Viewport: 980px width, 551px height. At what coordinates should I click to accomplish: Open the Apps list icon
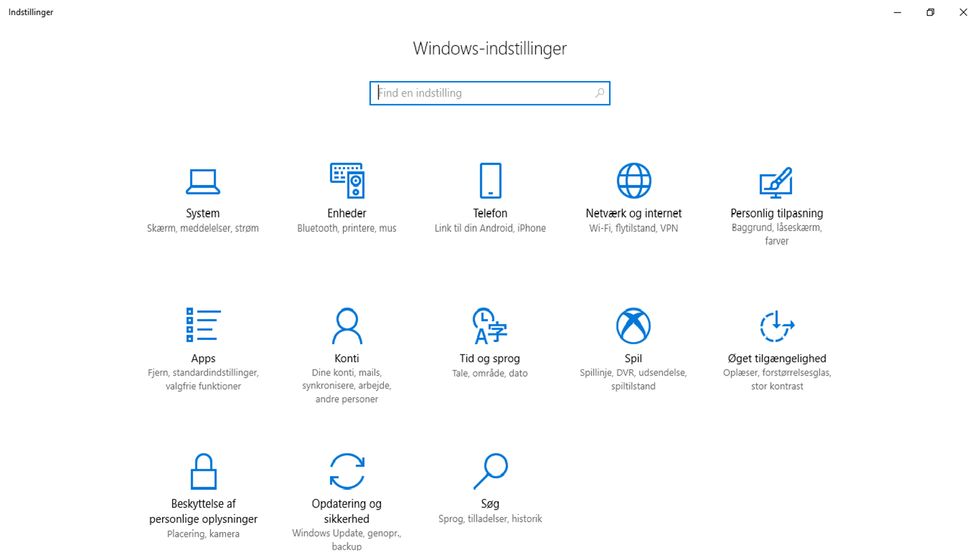click(203, 325)
